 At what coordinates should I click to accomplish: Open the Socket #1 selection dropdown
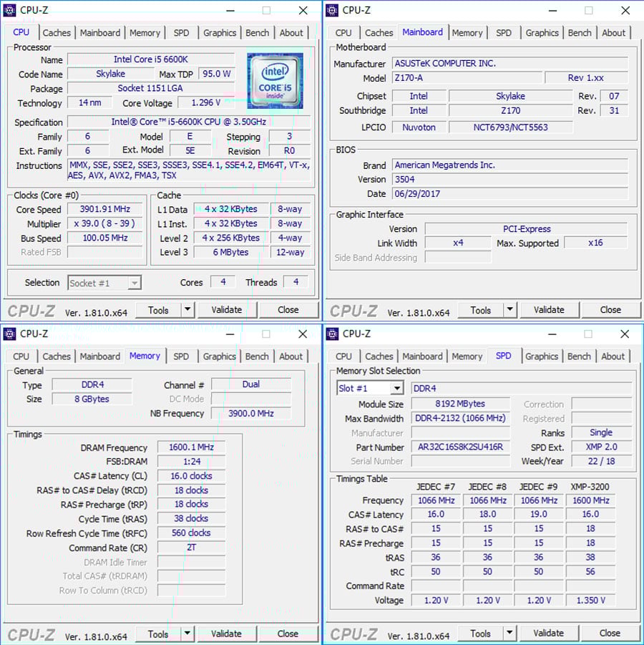104,283
